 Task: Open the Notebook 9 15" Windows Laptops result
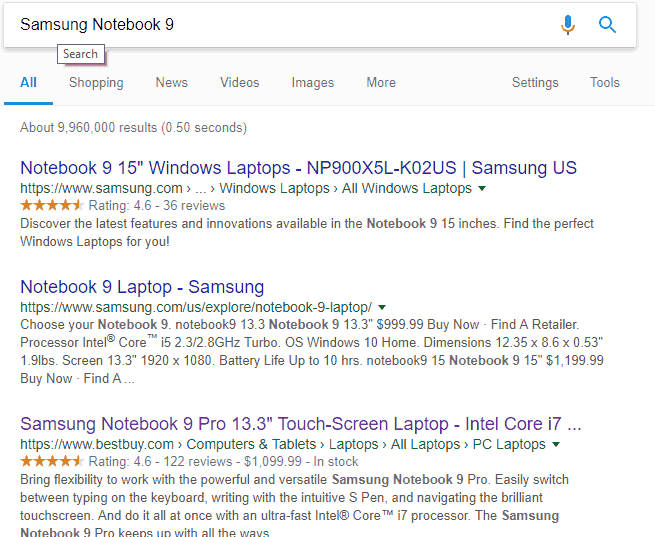coord(298,168)
